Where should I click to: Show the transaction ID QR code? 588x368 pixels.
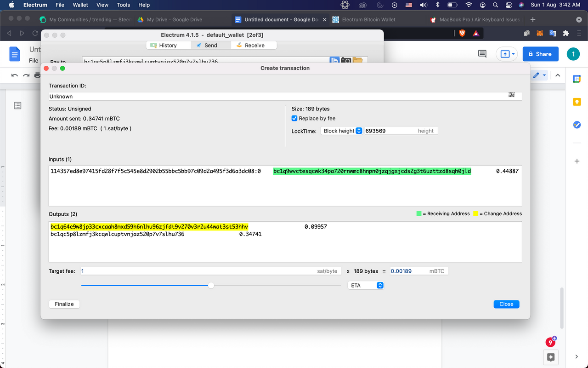pos(511,94)
